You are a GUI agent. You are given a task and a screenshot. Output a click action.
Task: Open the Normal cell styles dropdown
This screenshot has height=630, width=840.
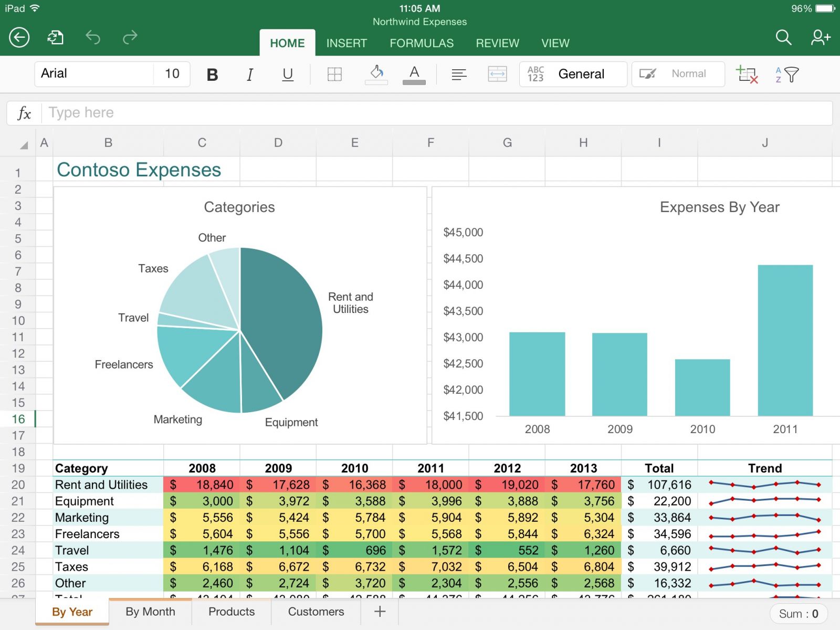coord(678,74)
